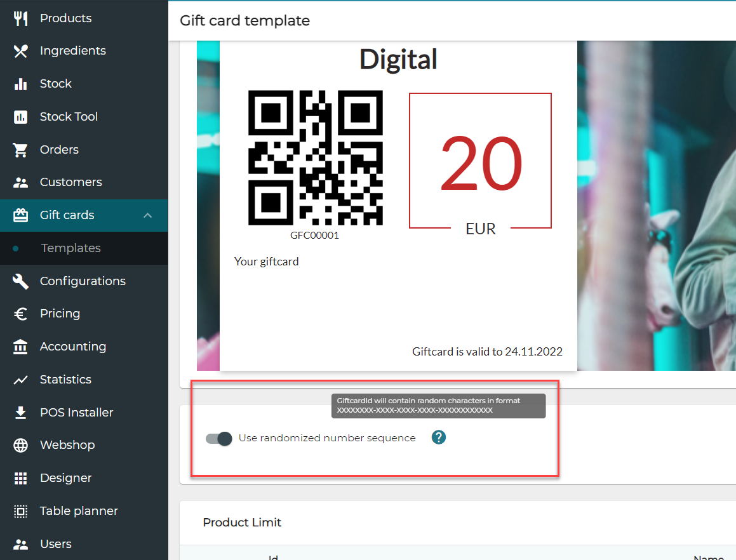Screen dimensions: 736x560
Task: Navigate to POS Installer
Action: pyautogui.click(x=76, y=413)
